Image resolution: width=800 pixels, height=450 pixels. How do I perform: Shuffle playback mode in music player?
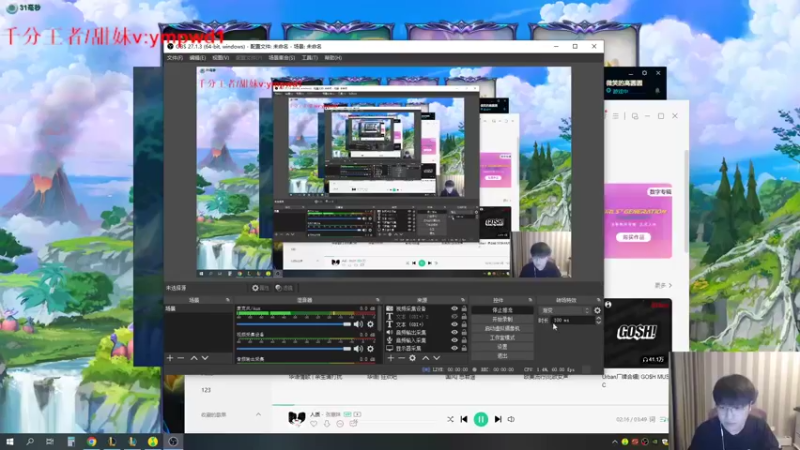coord(450,419)
